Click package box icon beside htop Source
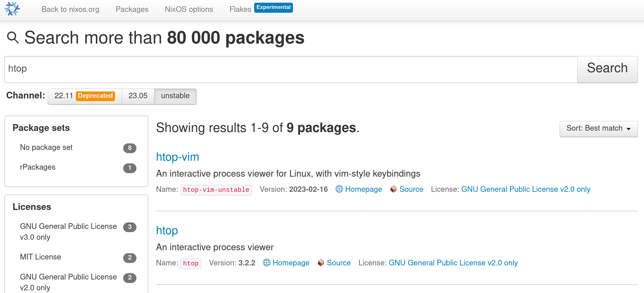This screenshot has width=644, height=293. 321,263
